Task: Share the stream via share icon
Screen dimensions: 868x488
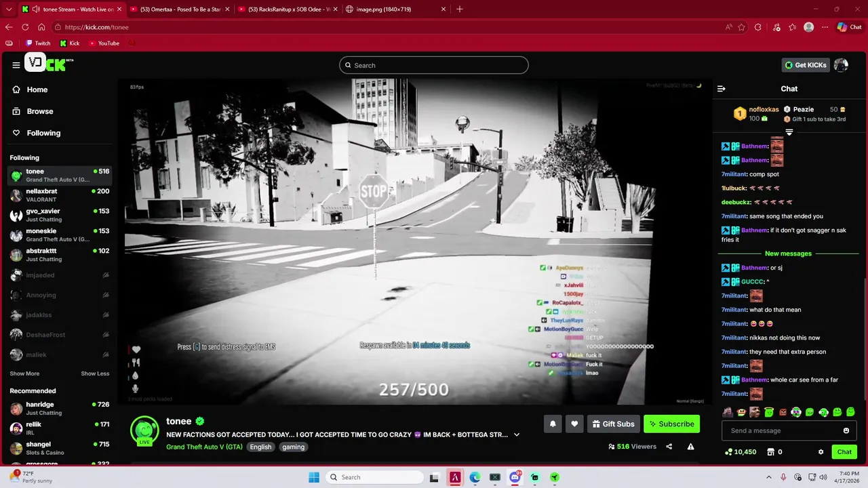Action: click(669, 447)
